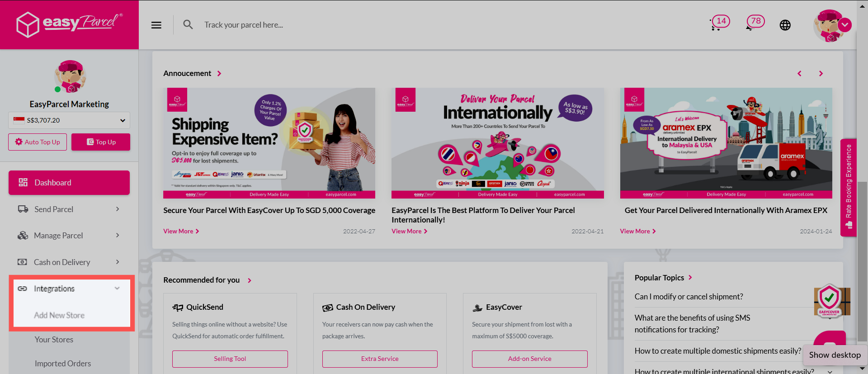
Task: Click the profile dropdown arrow badge
Action: click(844, 25)
